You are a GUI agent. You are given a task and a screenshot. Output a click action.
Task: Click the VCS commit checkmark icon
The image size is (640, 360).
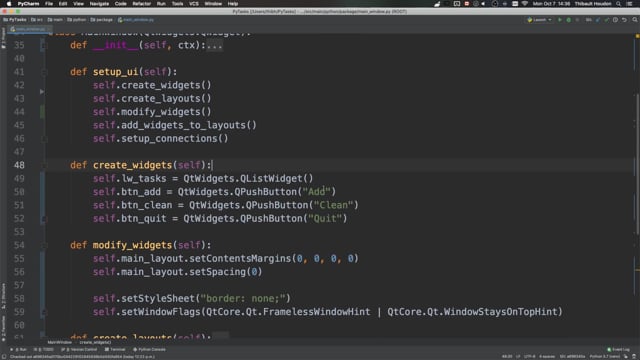pyautogui.click(x=607, y=20)
